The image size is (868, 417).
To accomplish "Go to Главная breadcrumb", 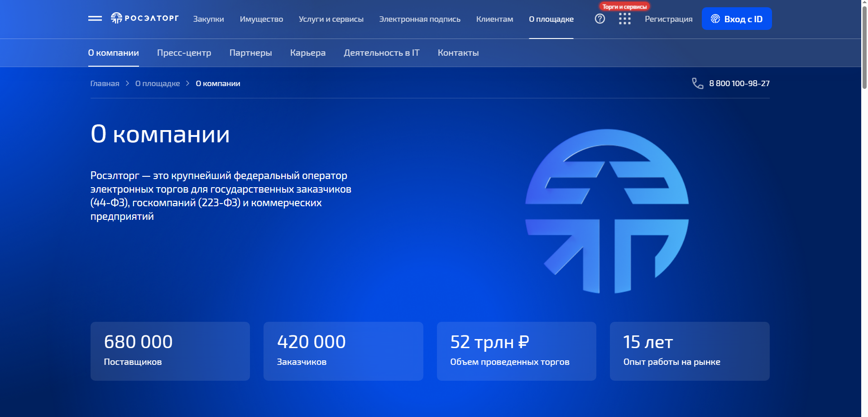I will coord(105,83).
